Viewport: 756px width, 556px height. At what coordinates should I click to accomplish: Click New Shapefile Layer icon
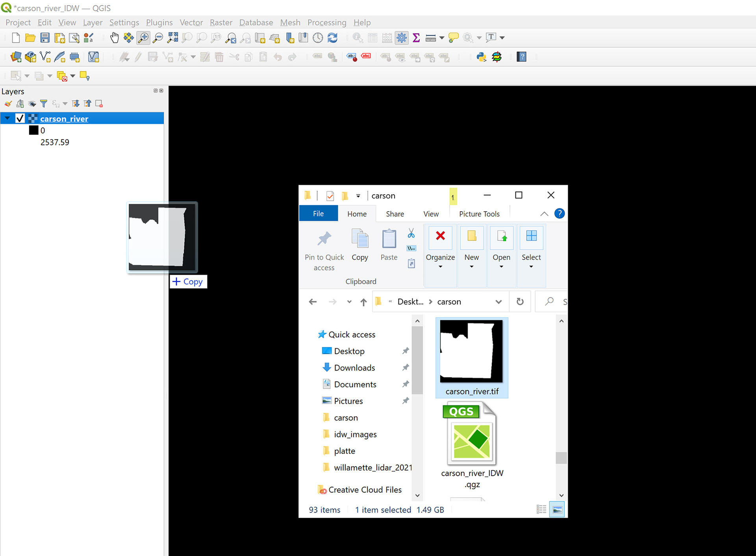click(45, 57)
